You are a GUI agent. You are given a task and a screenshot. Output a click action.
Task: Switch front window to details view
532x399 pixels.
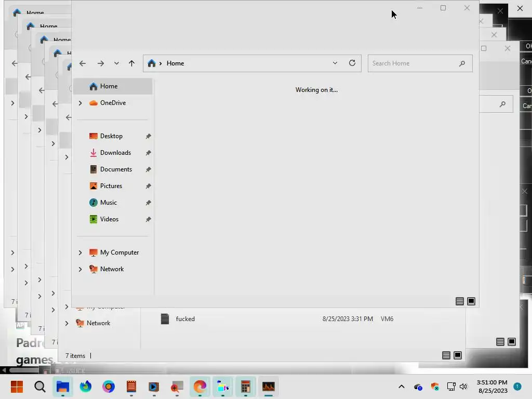tap(459, 301)
